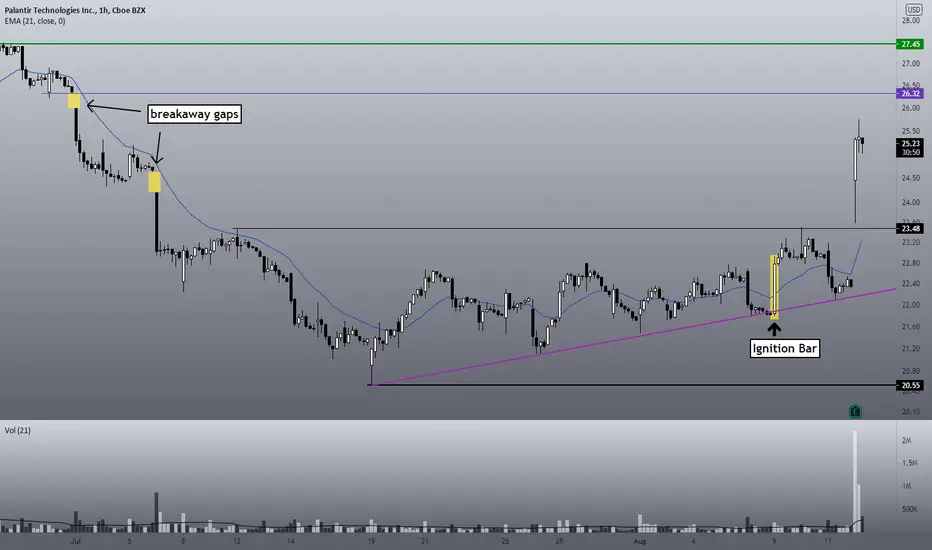Viewport: 932px width, 550px height.
Task: Select the EMA (21, close, 0) indicator legend
Action: click(x=35, y=21)
